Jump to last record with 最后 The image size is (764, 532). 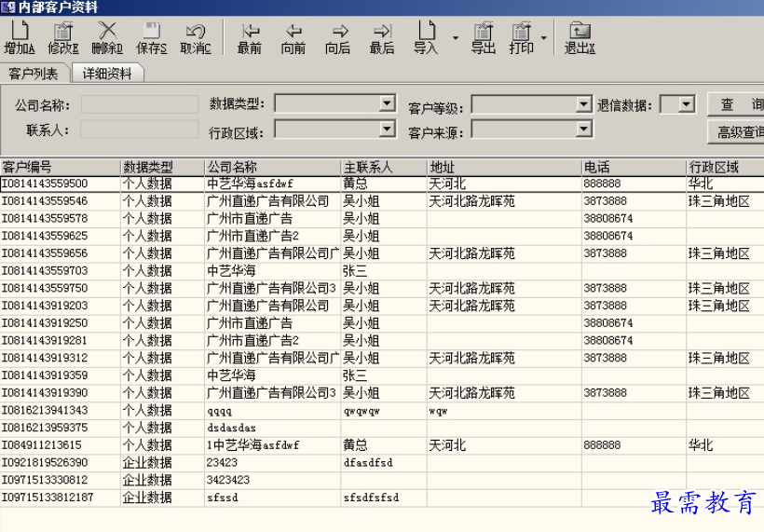tap(382, 37)
